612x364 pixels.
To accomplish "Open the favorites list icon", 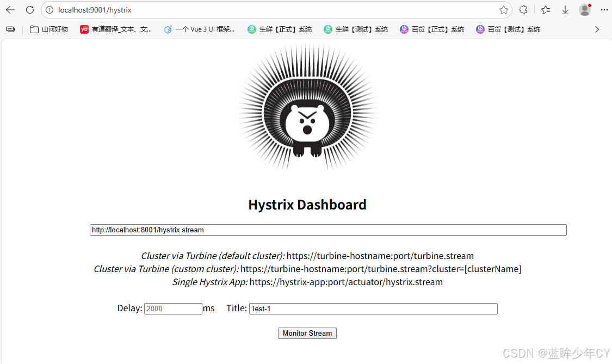I will tap(545, 10).
